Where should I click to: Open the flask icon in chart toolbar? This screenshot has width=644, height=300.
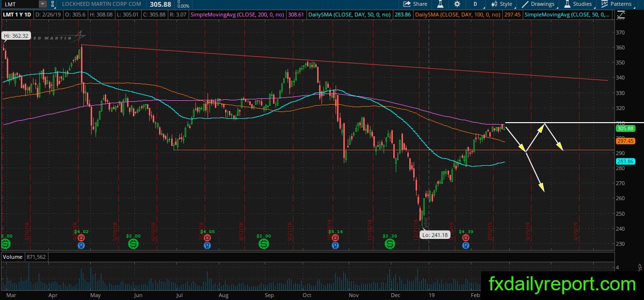(441, 4)
